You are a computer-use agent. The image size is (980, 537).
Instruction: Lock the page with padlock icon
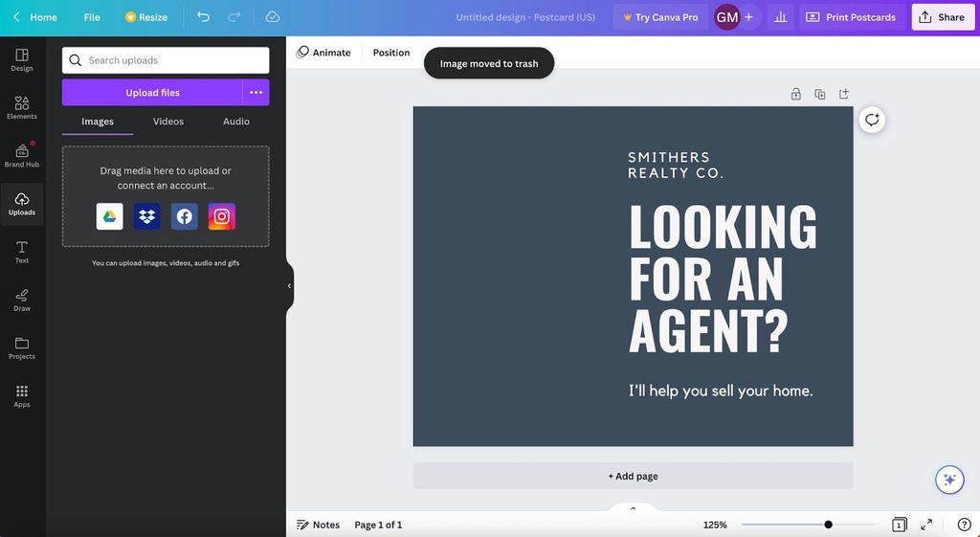(795, 94)
